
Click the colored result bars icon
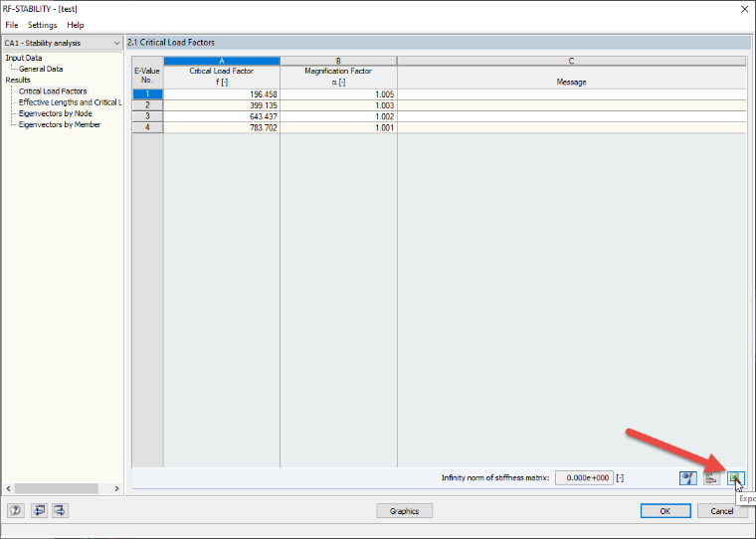711,478
